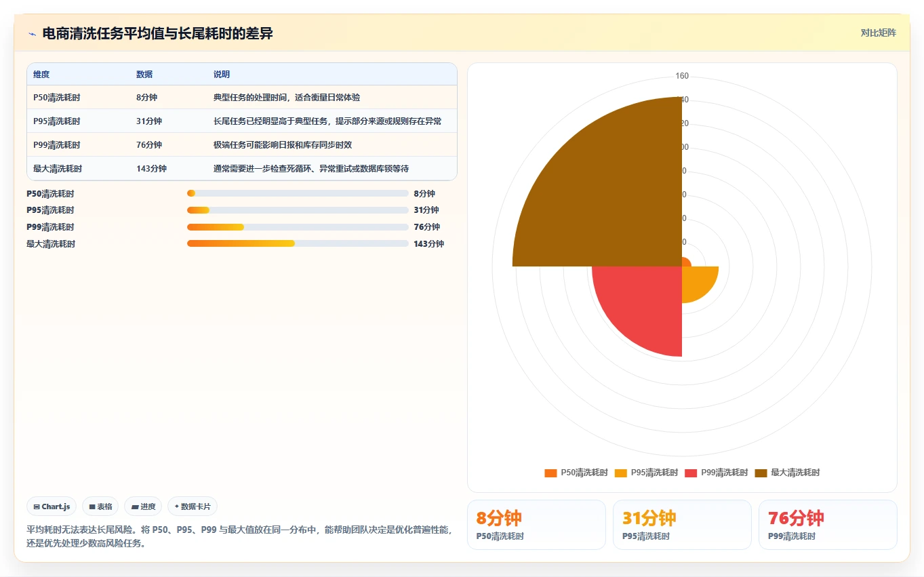Toggle the P50清洗耗时 chart legend swatch
The width and height of the screenshot is (924, 577).
[x=550, y=473]
